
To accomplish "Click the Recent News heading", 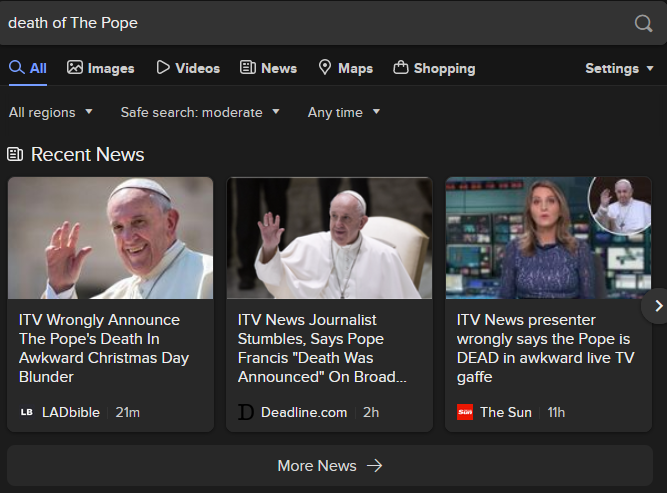I will click(x=88, y=154).
